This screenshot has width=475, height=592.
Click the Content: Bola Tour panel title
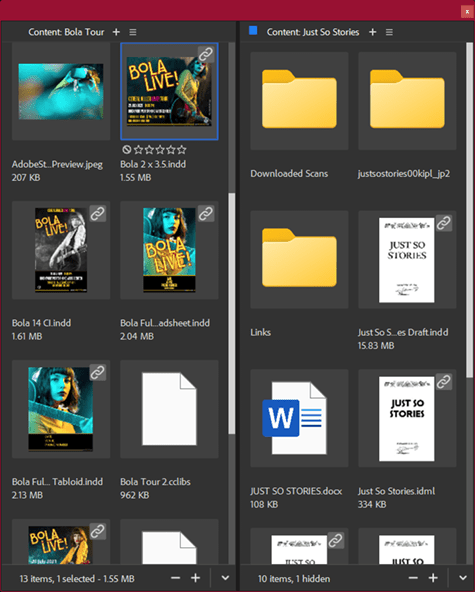click(66, 32)
